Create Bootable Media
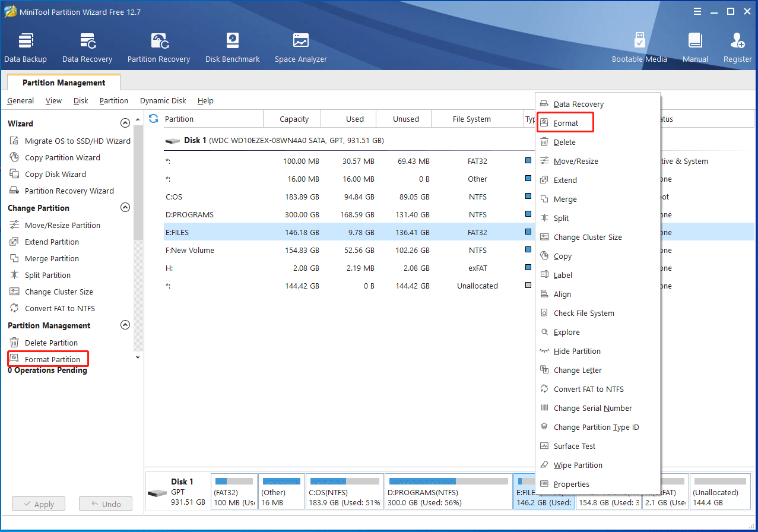This screenshot has height=532, width=758. (639, 47)
